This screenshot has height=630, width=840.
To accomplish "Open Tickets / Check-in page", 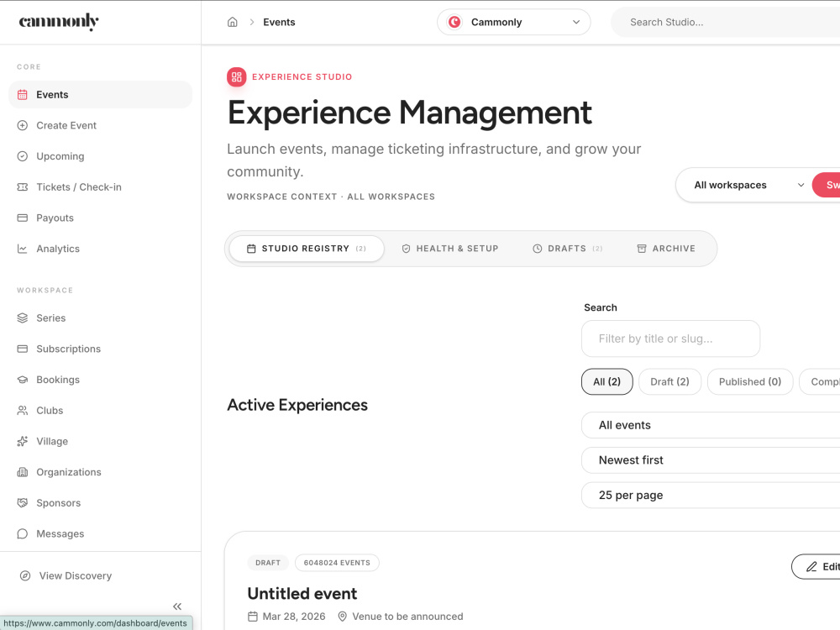I will tap(100, 187).
